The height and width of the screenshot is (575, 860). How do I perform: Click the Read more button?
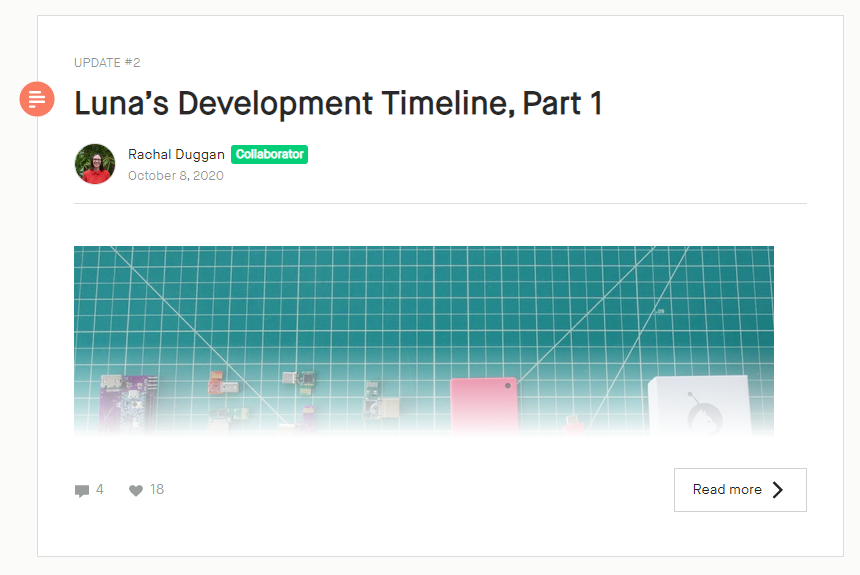coord(740,490)
